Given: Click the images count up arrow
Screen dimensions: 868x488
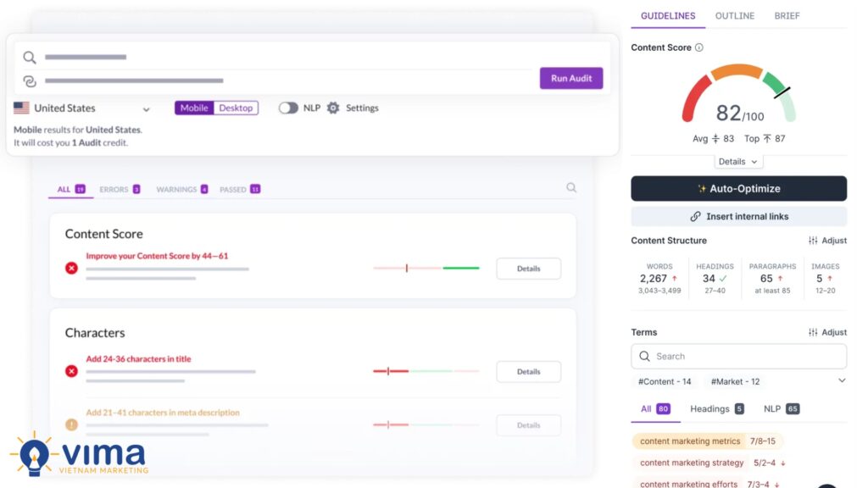Looking at the screenshot, I should (829, 278).
